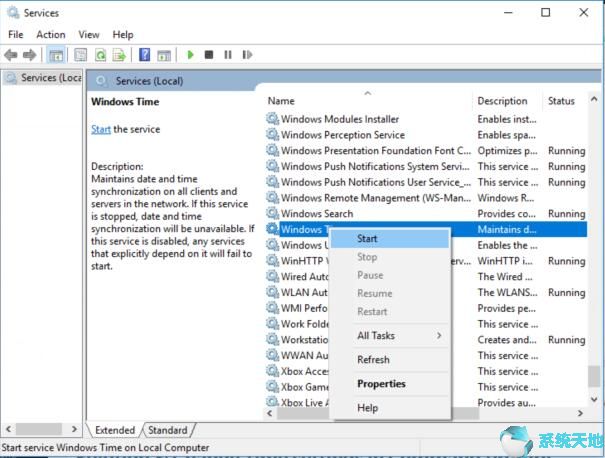Switch to the Standard tab
This screenshot has width=605, height=458.
[167, 430]
